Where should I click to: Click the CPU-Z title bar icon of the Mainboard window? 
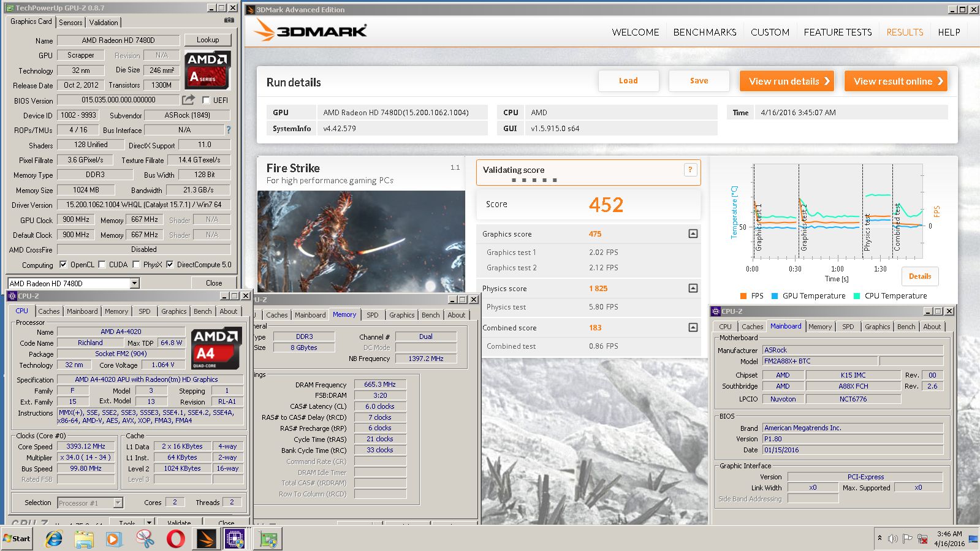point(716,311)
